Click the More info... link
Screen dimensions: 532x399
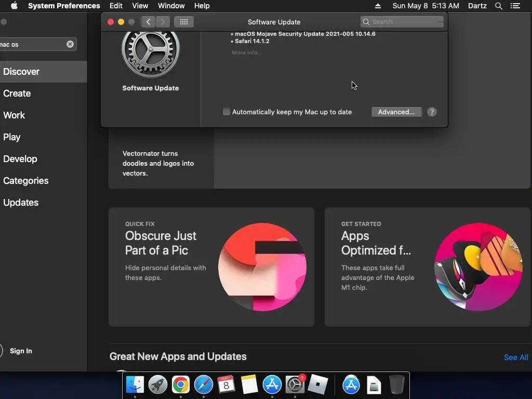247,52
